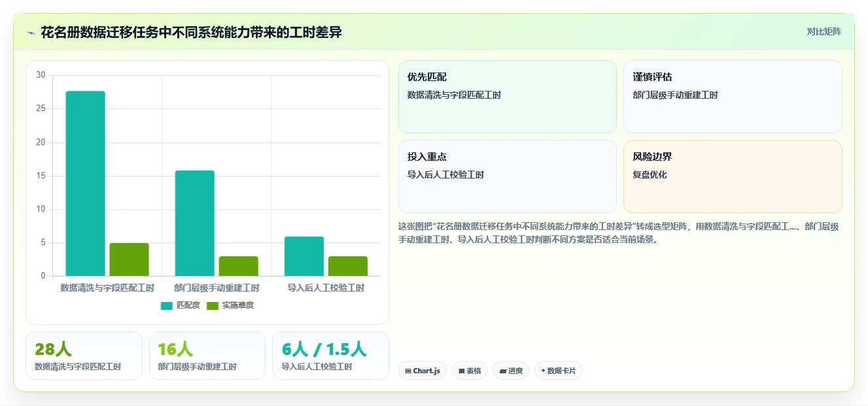Viewport: 868px width, 406px height.
Task: Open the 风险边界 matrix card
Action: 733,177
